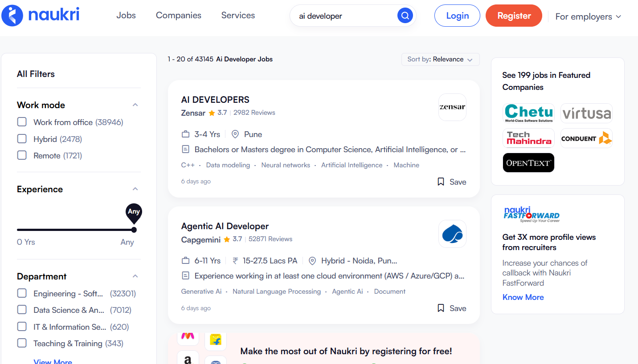The width and height of the screenshot is (638, 364).
Task: Click the Capgemini company logo
Action: click(452, 234)
